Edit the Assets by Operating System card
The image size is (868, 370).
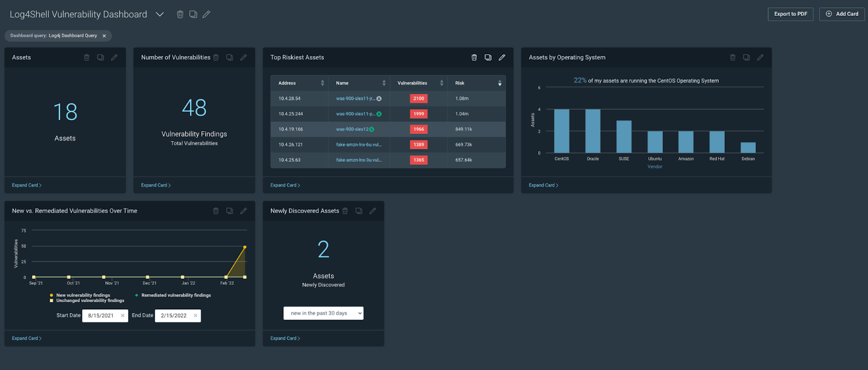coord(760,58)
